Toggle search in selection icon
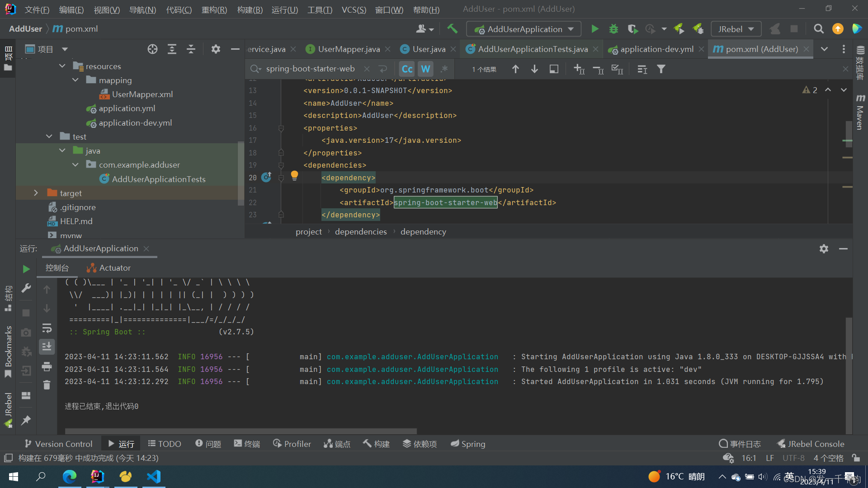The height and width of the screenshot is (488, 868). (554, 69)
